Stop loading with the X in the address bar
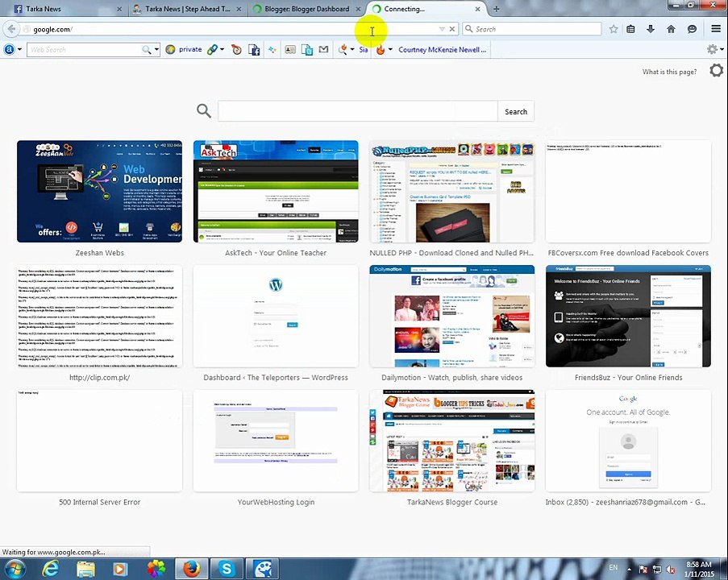 tap(451, 29)
